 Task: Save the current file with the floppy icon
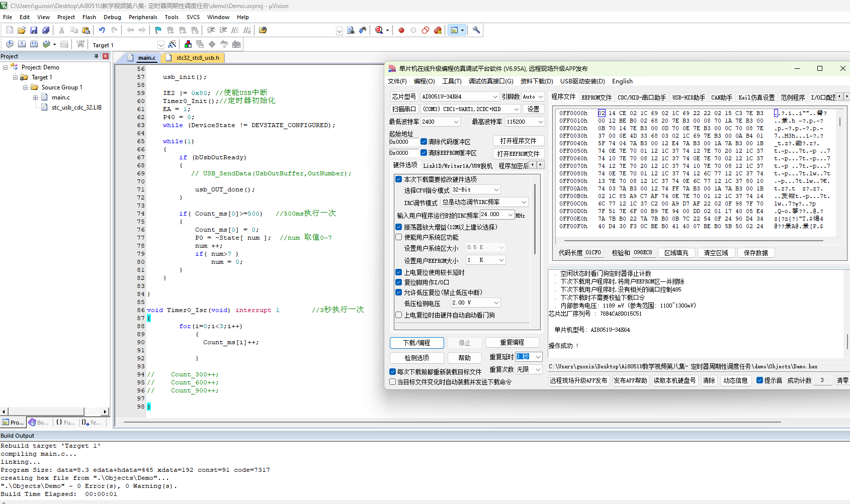pos(34,30)
